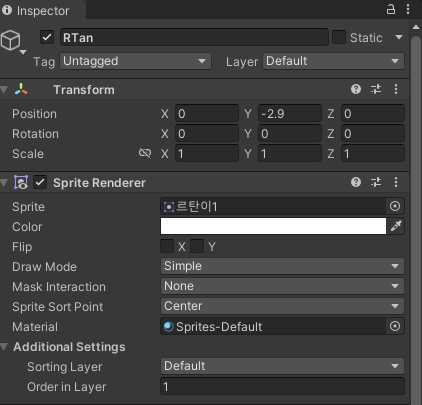Open the GameObject icon dropdown arrow
This screenshot has width=422, height=405.
[x=23, y=52]
